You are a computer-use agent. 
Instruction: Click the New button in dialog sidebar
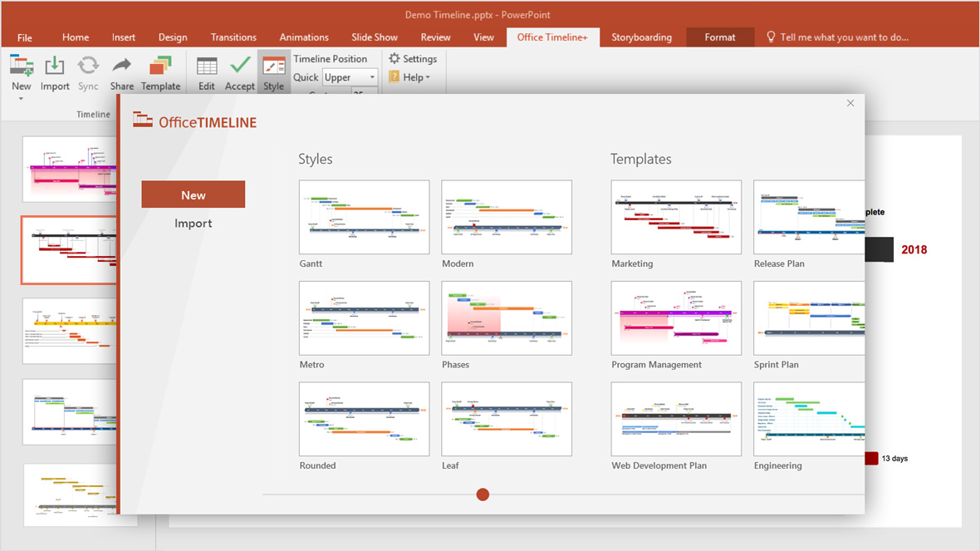[x=194, y=194]
